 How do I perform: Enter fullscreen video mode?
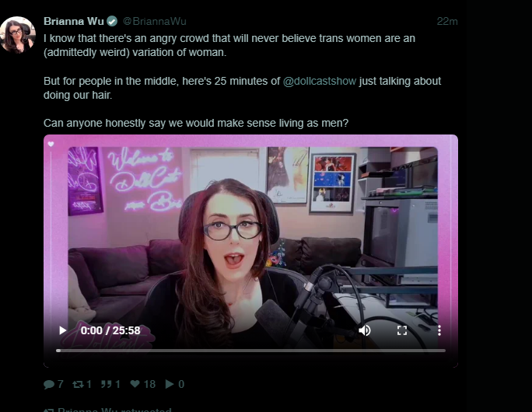402,330
